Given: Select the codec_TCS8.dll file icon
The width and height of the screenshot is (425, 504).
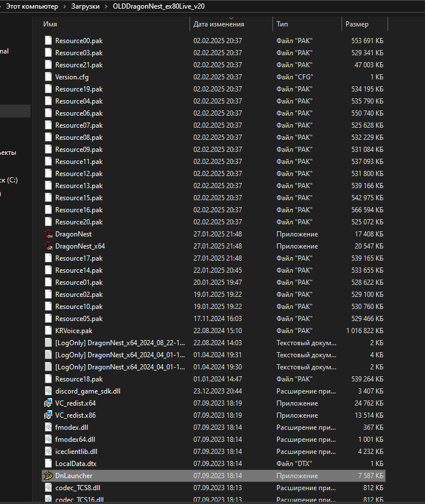Looking at the screenshot, I should point(48,488).
